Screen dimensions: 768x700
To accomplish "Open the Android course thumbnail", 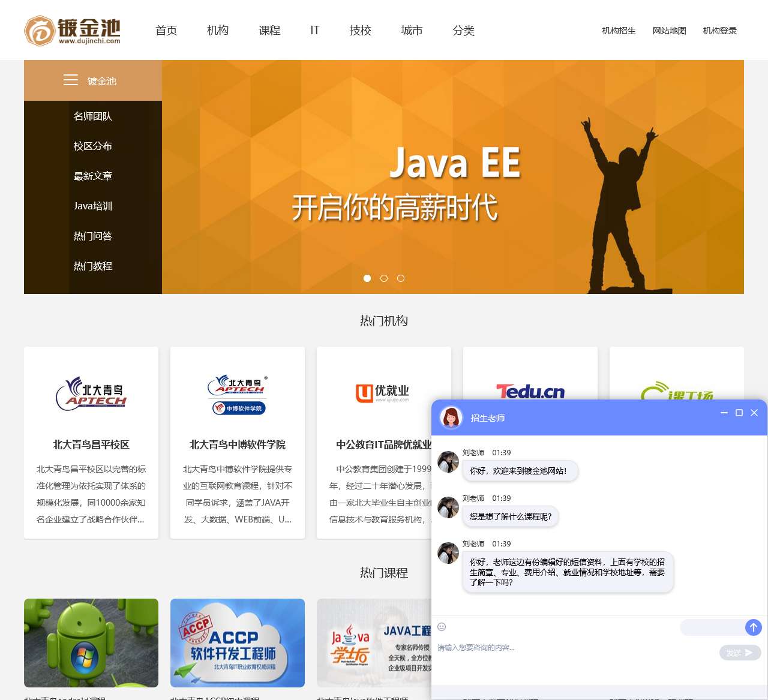I will tap(91, 642).
